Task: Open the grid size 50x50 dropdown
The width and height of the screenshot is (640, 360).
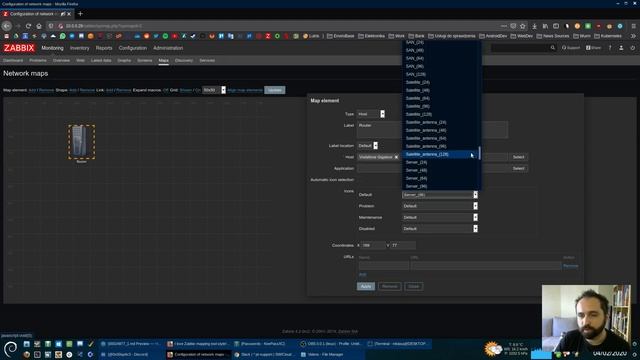Action: click(214, 90)
